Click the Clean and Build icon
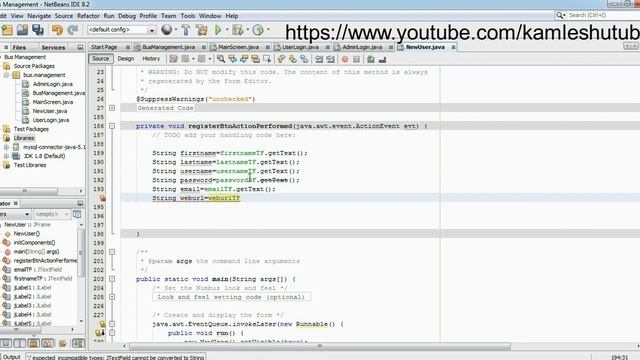640x360 pixels. [x=202, y=29]
